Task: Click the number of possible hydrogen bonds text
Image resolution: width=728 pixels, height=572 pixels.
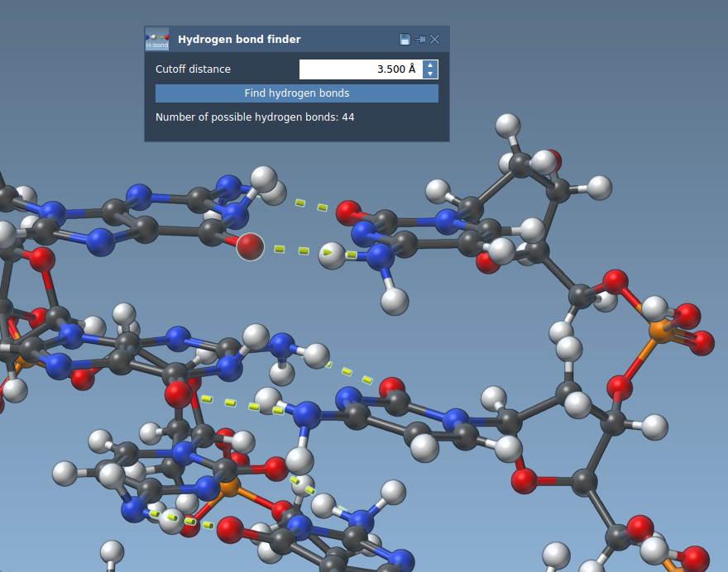Action: [255, 117]
